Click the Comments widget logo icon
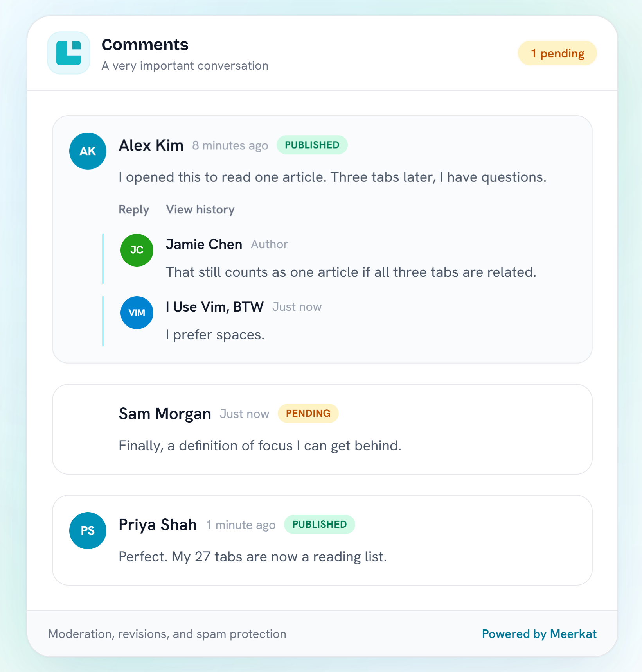This screenshot has width=642, height=672. point(69,53)
